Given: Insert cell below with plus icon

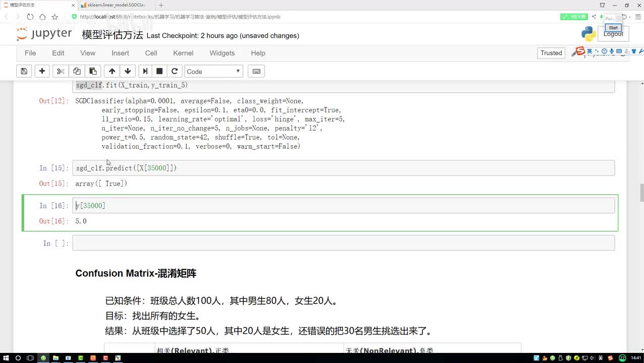Looking at the screenshot, I should click(x=42, y=71).
